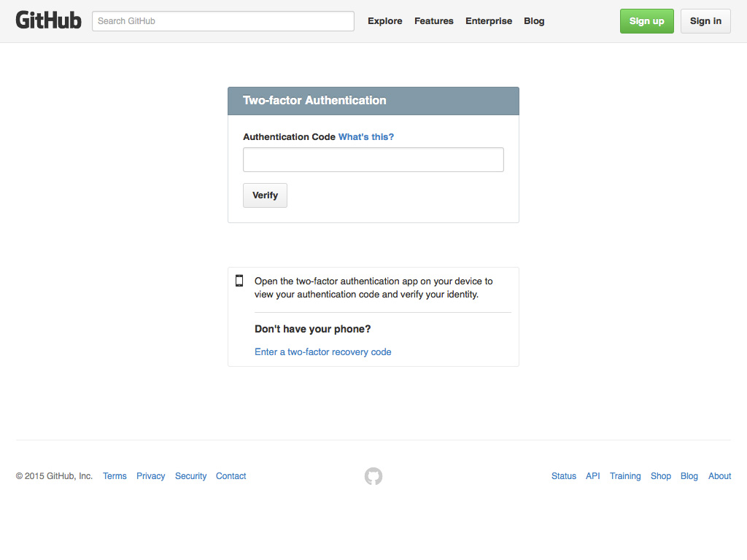
Task: Open the Enterprise page
Action: click(x=489, y=21)
